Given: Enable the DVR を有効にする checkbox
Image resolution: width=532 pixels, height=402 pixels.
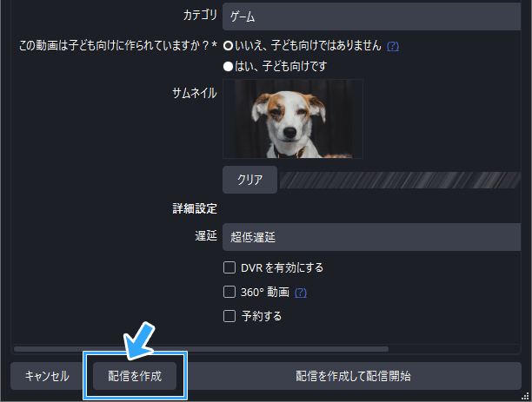Looking at the screenshot, I should 229,267.
